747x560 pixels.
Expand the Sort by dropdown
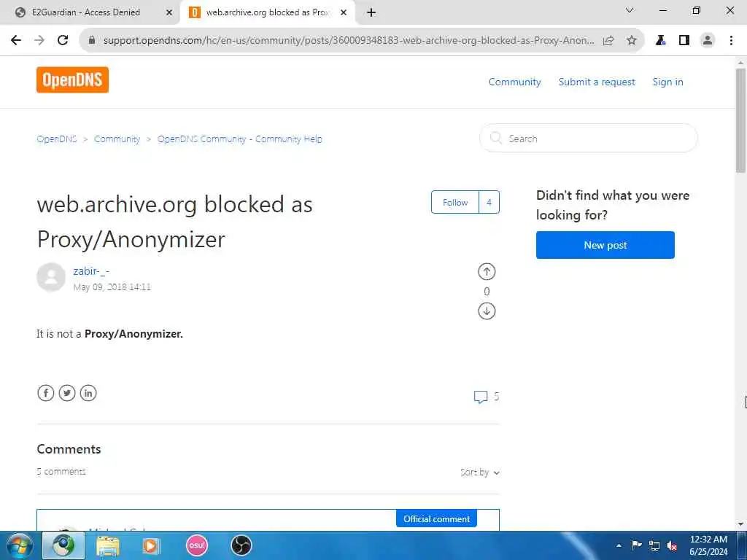click(x=480, y=472)
